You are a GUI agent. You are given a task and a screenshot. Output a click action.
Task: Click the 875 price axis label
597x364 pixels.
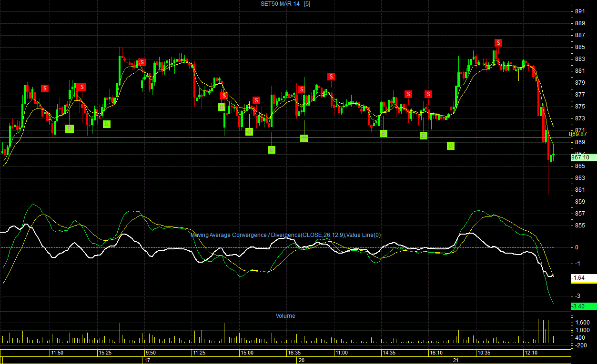click(x=580, y=107)
